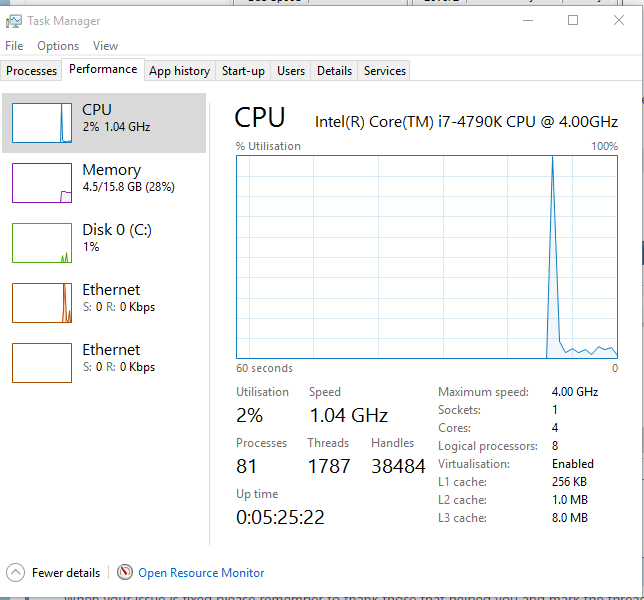The height and width of the screenshot is (600, 644).
Task: Click the up time value 0:05:25:22
Action: point(280,517)
